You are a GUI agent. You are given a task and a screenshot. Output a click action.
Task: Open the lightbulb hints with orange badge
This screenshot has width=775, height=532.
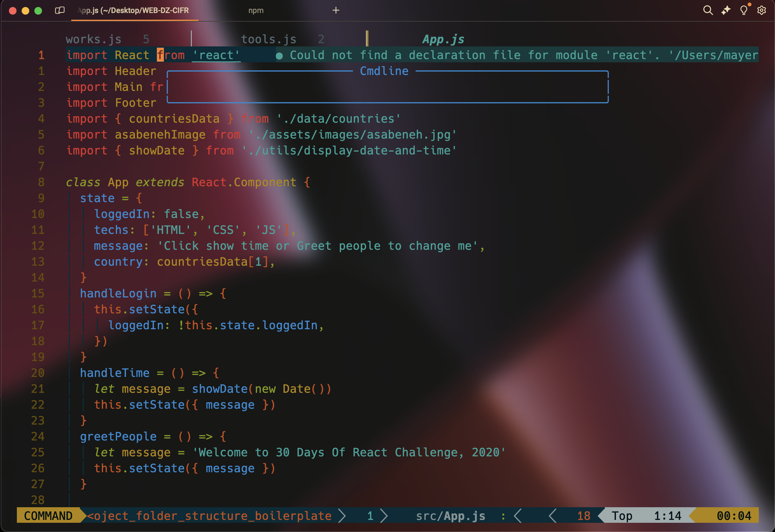(x=743, y=10)
